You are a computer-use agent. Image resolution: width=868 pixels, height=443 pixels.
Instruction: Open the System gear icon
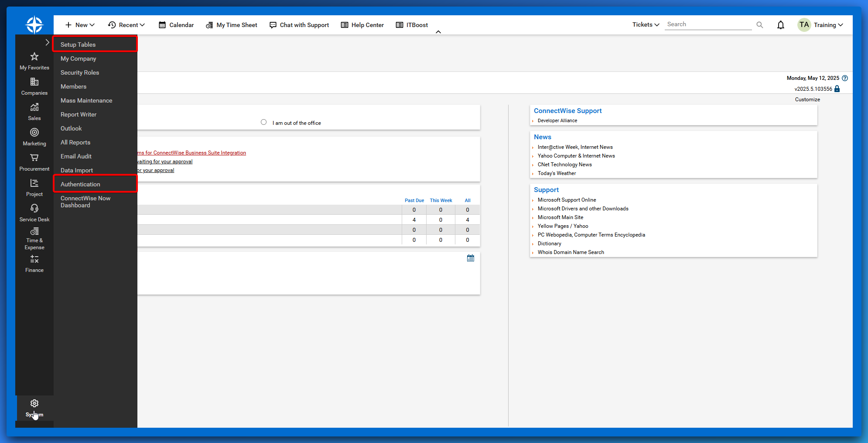tap(34, 403)
